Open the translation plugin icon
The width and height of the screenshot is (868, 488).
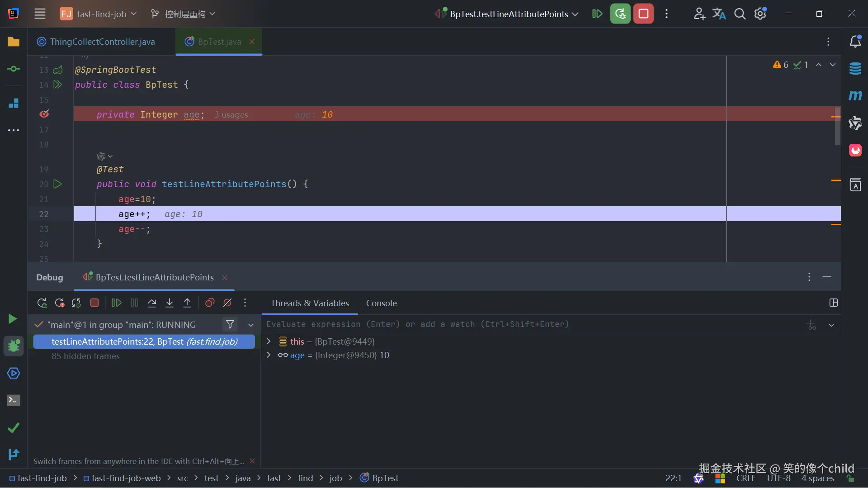pyautogui.click(x=719, y=14)
